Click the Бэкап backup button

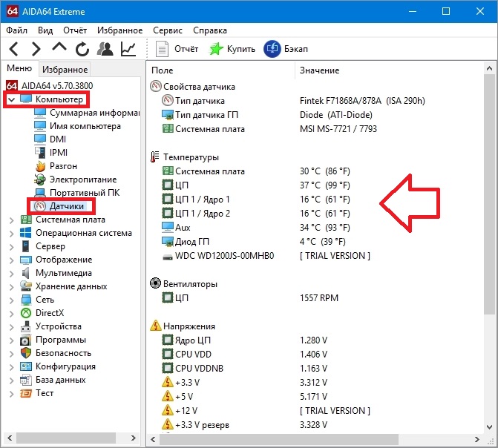coord(287,49)
